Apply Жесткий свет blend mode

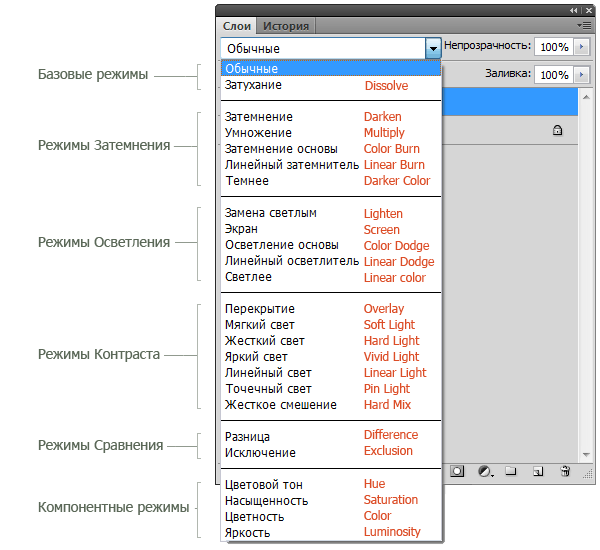coord(331,341)
